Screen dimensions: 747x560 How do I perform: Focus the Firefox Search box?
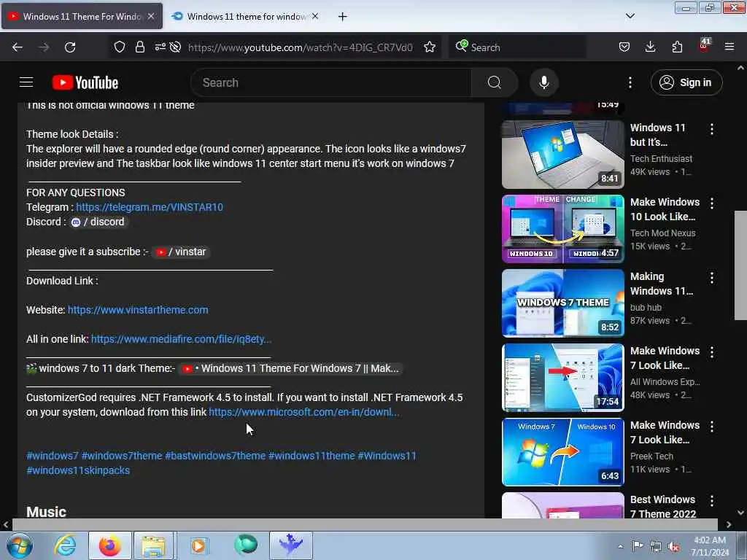(517, 47)
